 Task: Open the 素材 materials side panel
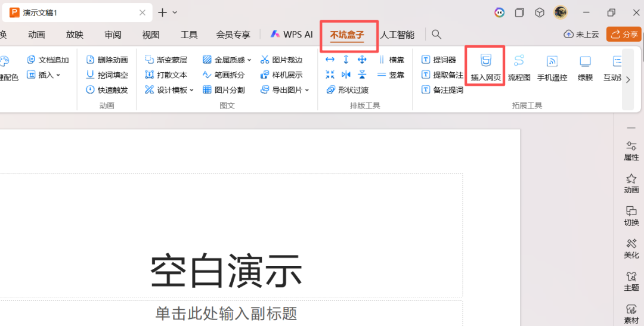(631, 314)
